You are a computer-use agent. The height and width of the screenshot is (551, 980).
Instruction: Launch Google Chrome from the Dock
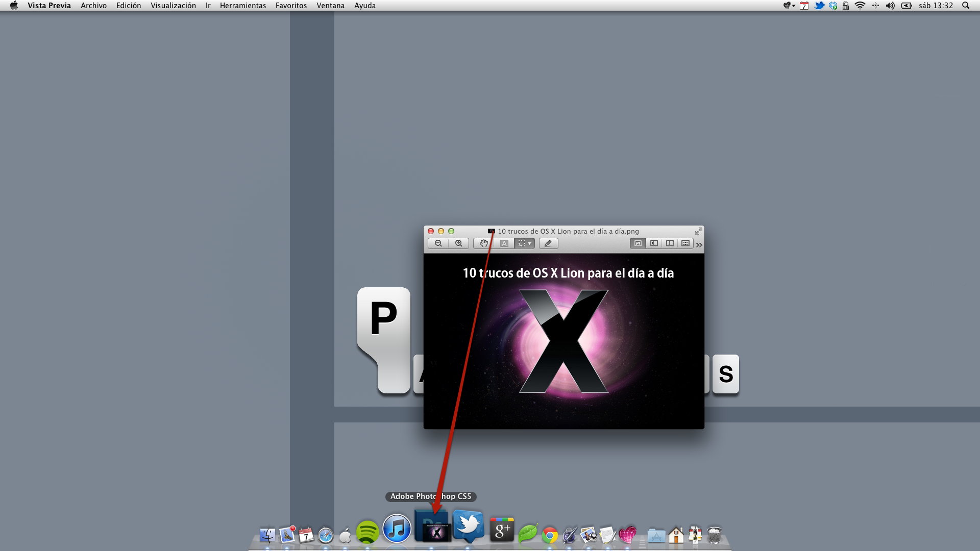(x=550, y=536)
